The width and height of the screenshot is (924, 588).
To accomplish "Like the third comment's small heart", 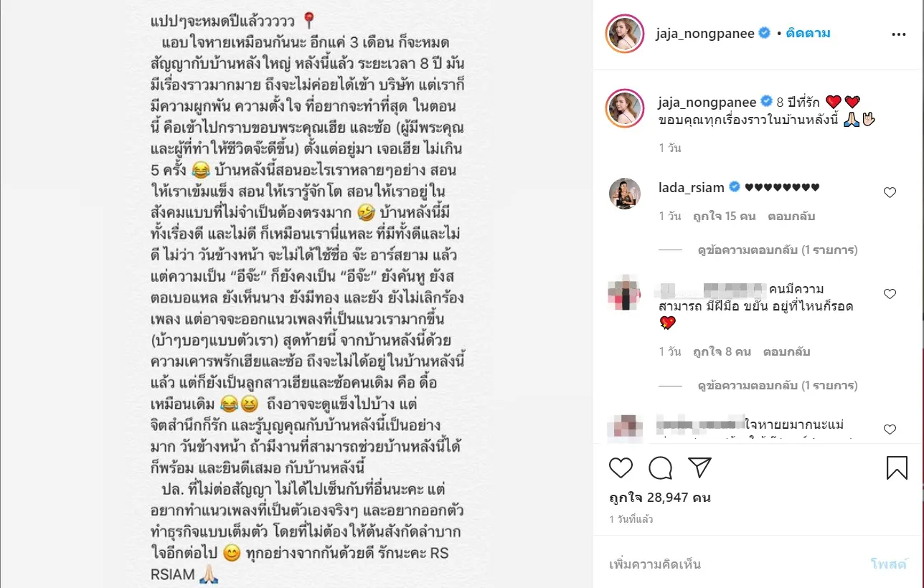I will (890, 430).
